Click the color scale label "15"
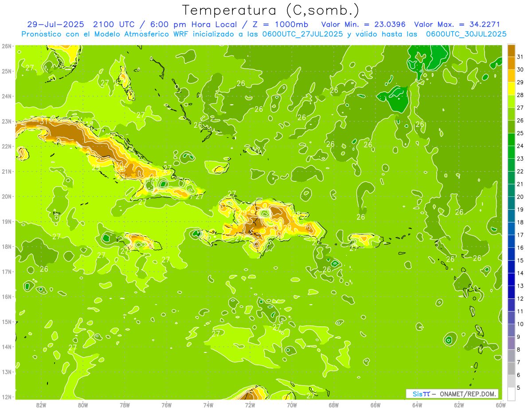The image size is (532, 411). 520,260
